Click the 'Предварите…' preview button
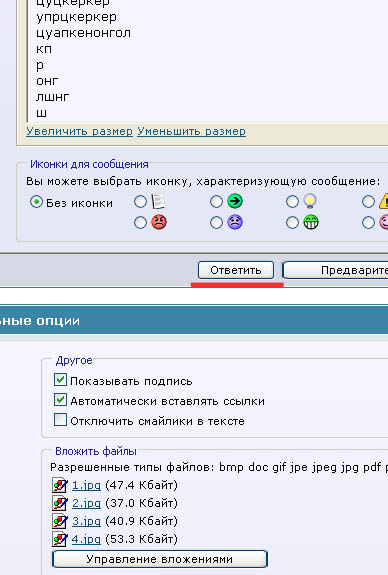This screenshot has height=575, width=388. 335,270
